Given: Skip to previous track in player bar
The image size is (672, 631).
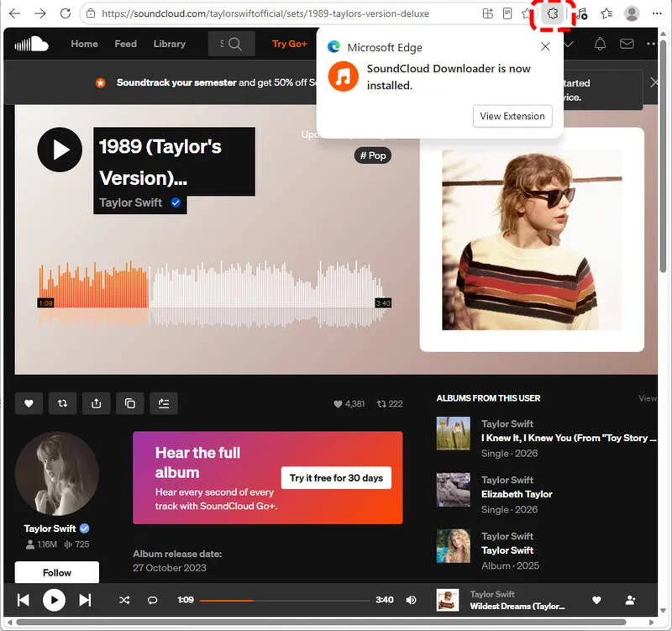Looking at the screenshot, I should [24, 600].
